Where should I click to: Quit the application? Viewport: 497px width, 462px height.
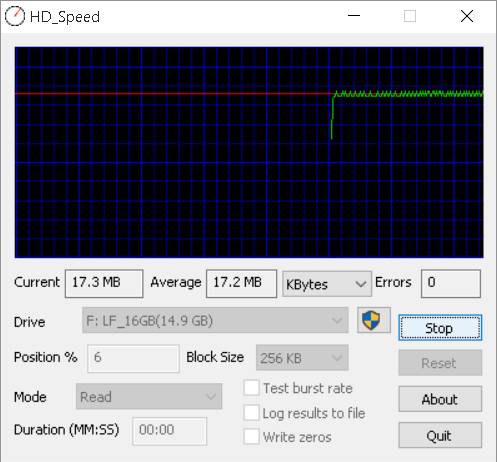point(440,435)
